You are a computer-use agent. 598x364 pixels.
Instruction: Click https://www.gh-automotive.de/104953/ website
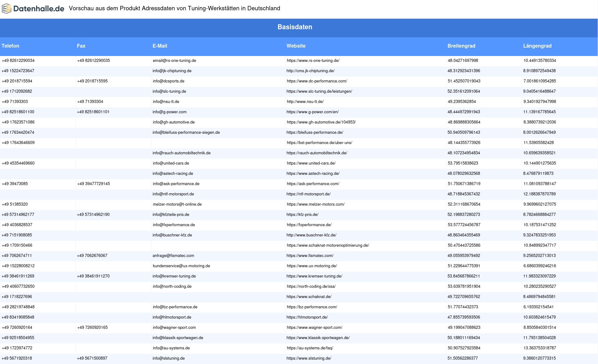coord(321,122)
